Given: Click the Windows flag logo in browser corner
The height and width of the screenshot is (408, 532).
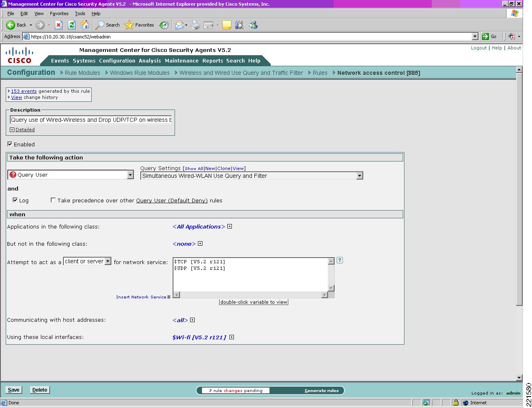Looking at the screenshot, I should tap(514, 13).
